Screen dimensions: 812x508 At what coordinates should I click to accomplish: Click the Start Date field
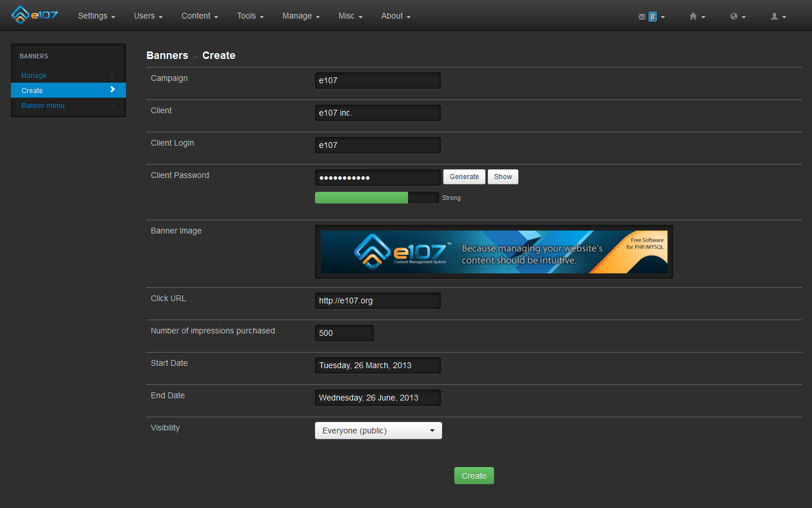click(377, 365)
